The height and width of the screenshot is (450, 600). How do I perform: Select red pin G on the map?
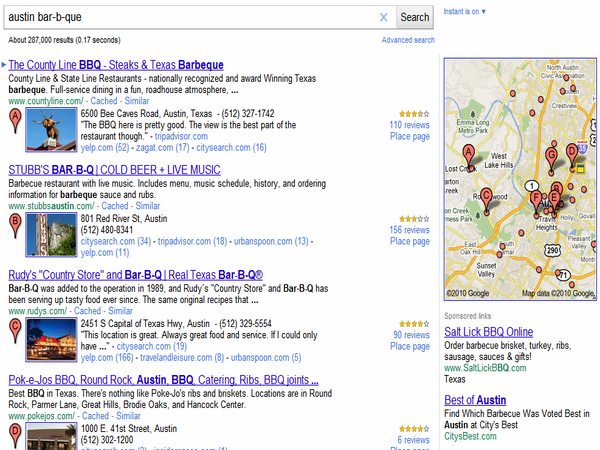pyautogui.click(x=551, y=155)
